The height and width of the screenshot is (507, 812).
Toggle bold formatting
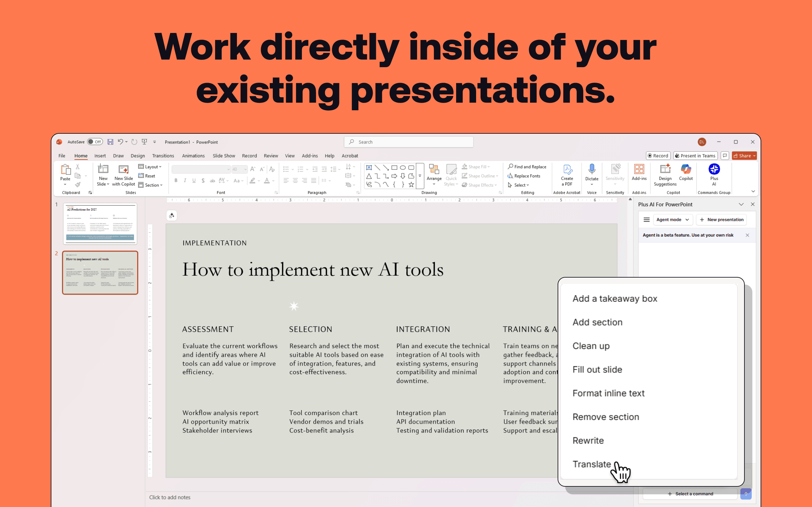176,180
